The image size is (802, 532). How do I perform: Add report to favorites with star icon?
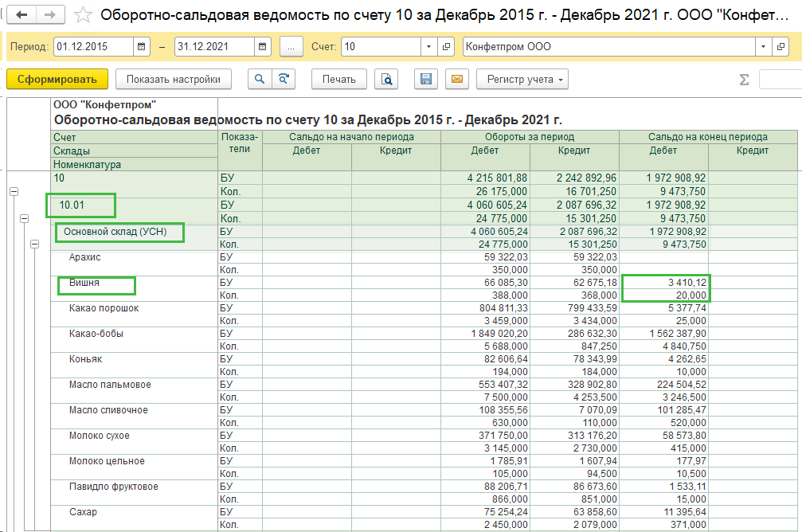tap(82, 15)
